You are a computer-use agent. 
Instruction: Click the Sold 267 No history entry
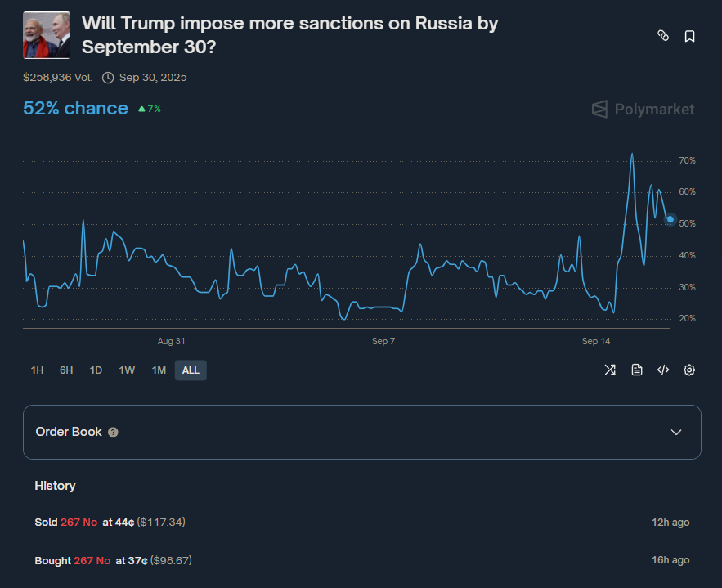(115, 522)
